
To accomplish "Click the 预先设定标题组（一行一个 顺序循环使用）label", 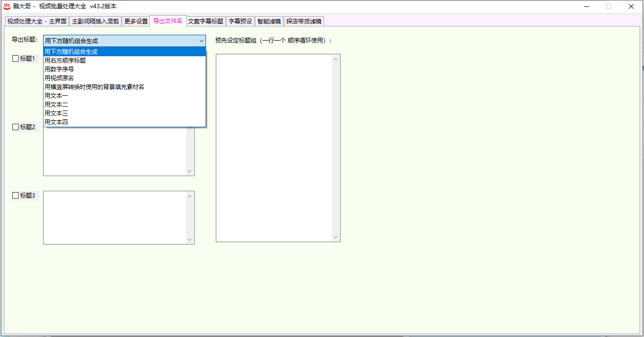I will coord(274,40).
